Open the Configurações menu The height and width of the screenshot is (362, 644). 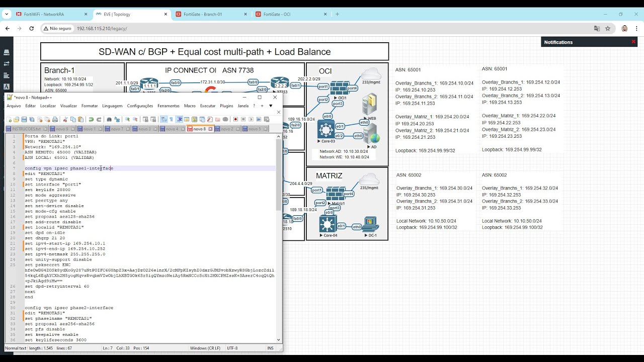pos(140,106)
